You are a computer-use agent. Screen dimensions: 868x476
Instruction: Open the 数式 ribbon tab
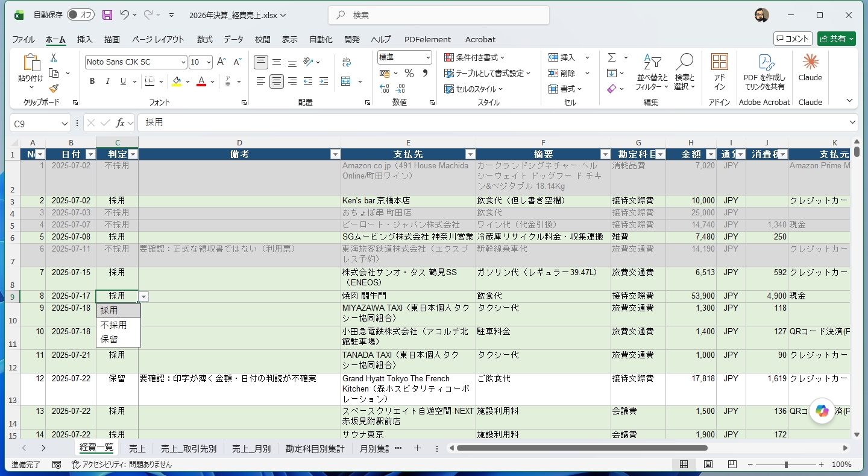coord(205,39)
